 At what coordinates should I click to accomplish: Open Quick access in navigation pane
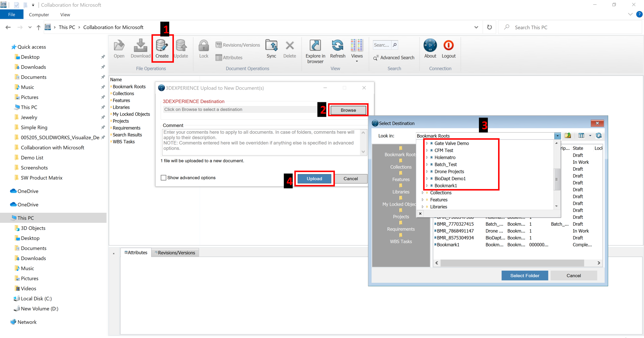(31, 47)
